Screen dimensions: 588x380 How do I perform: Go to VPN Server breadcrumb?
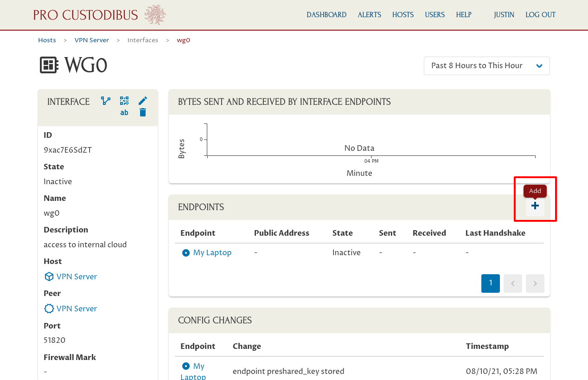92,40
